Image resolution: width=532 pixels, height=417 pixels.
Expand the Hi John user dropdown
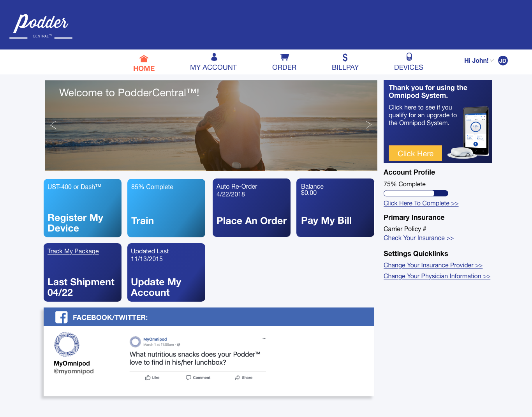click(x=492, y=60)
